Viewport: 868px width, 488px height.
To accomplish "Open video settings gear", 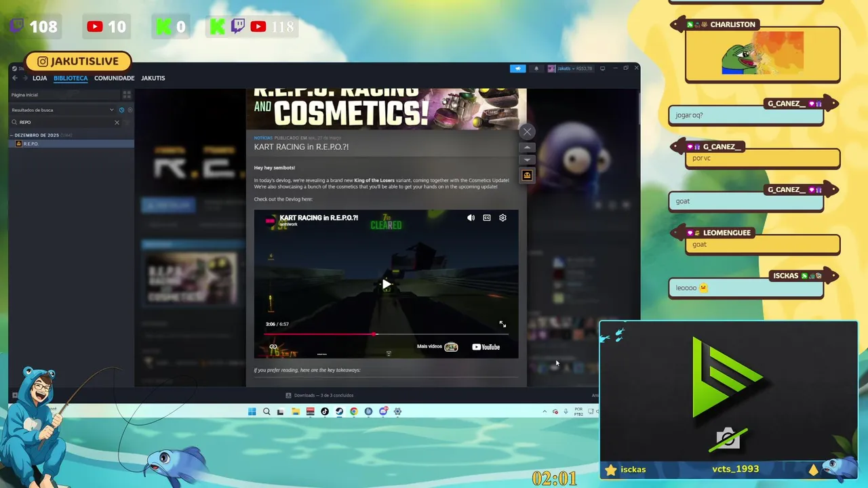I will point(502,218).
